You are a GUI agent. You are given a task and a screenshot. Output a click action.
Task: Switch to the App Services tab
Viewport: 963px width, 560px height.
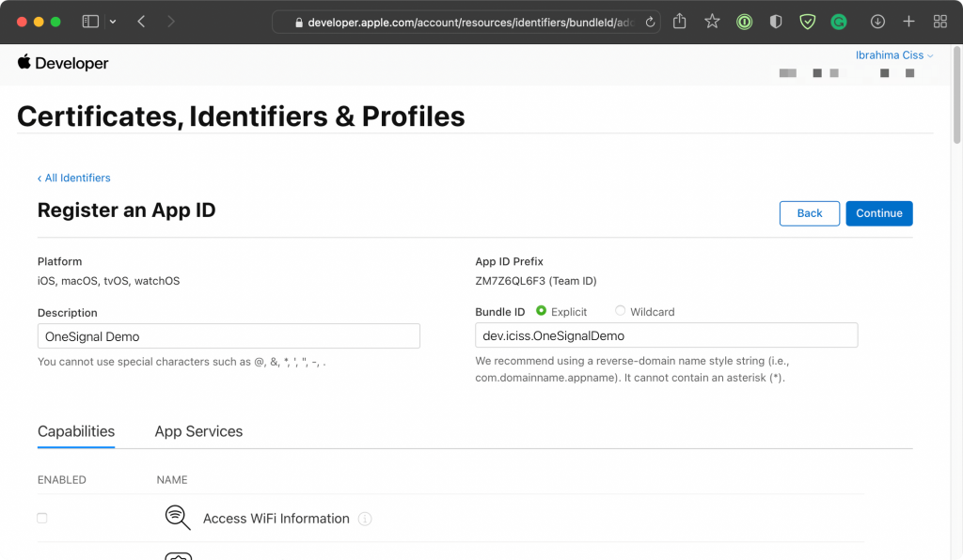pos(198,431)
